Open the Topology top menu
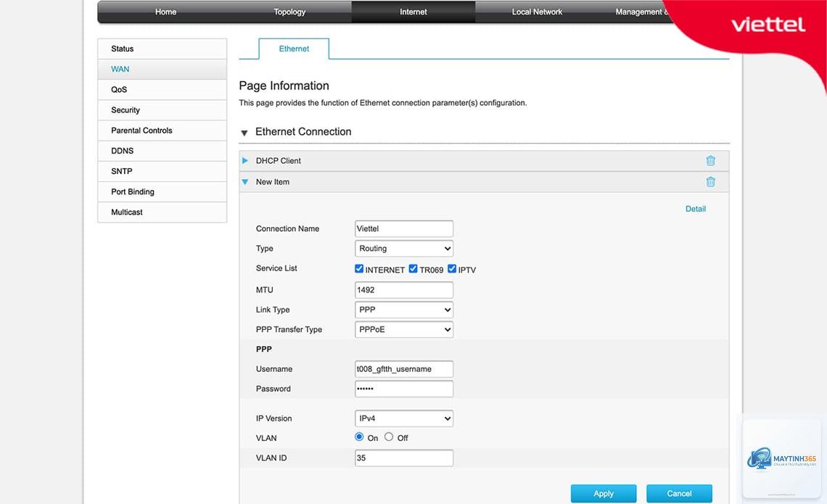This screenshot has width=827, height=504. pos(289,12)
